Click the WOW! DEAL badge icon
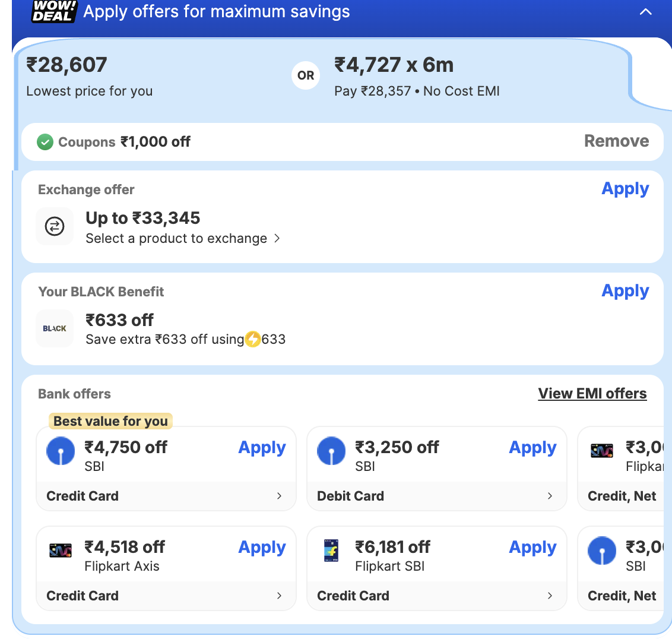Image resolution: width=672 pixels, height=639 pixels. [x=54, y=11]
